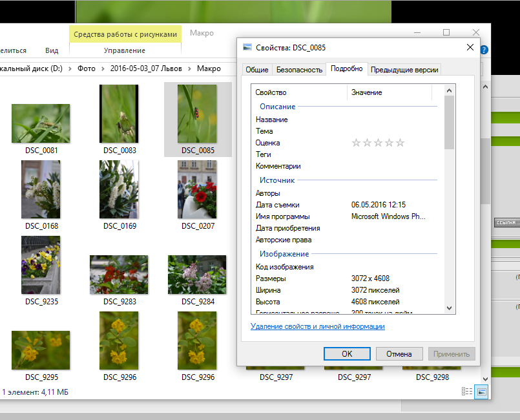Expand the 2016-05-03_07 Львов breadcrumb arrow

[x=189, y=68]
